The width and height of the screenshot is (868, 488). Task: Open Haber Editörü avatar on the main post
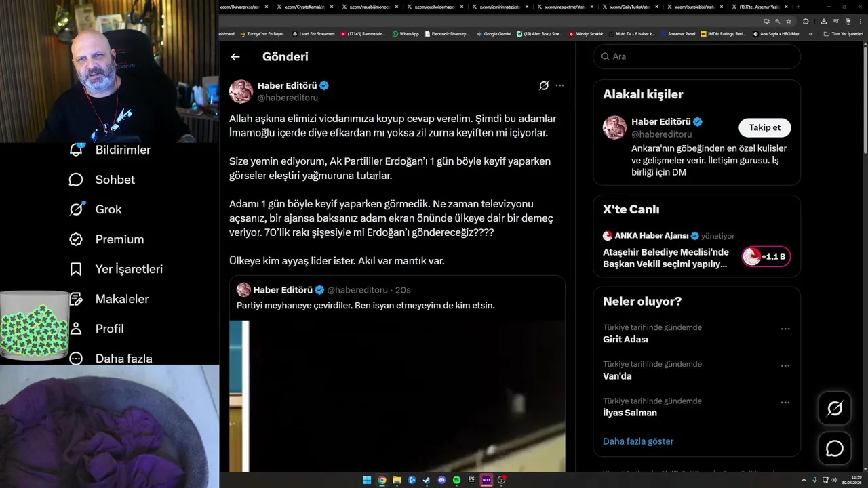click(x=241, y=91)
